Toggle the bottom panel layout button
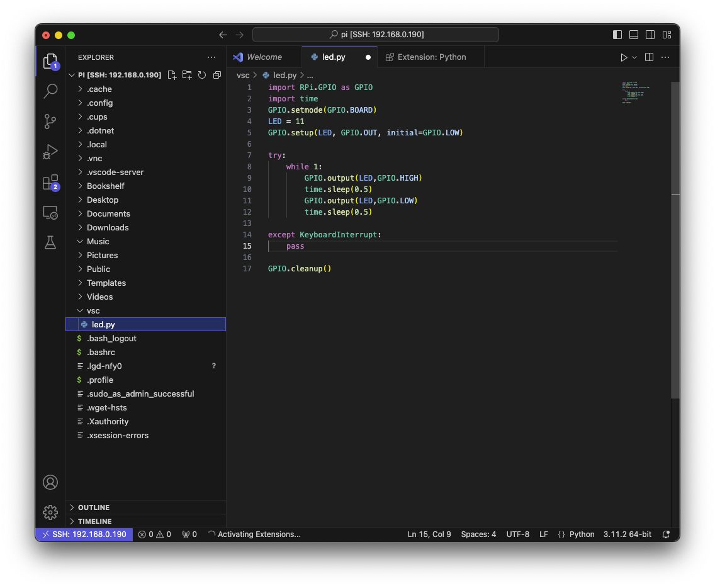The height and width of the screenshot is (588, 715). (634, 35)
